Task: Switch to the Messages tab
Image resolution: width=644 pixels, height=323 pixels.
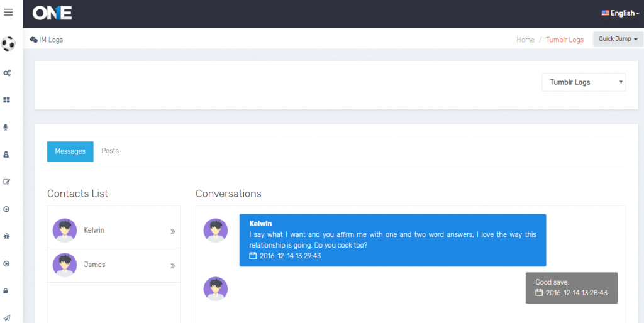Action: point(70,151)
